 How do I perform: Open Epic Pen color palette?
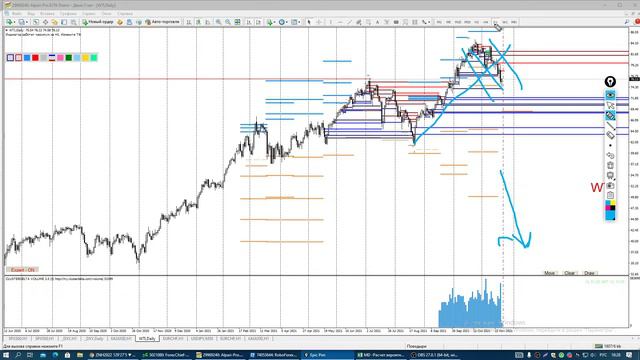(610, 210)
